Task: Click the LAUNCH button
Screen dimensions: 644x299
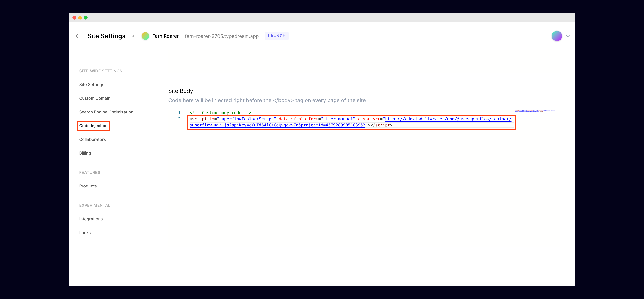Action: (x=276, y=36)
